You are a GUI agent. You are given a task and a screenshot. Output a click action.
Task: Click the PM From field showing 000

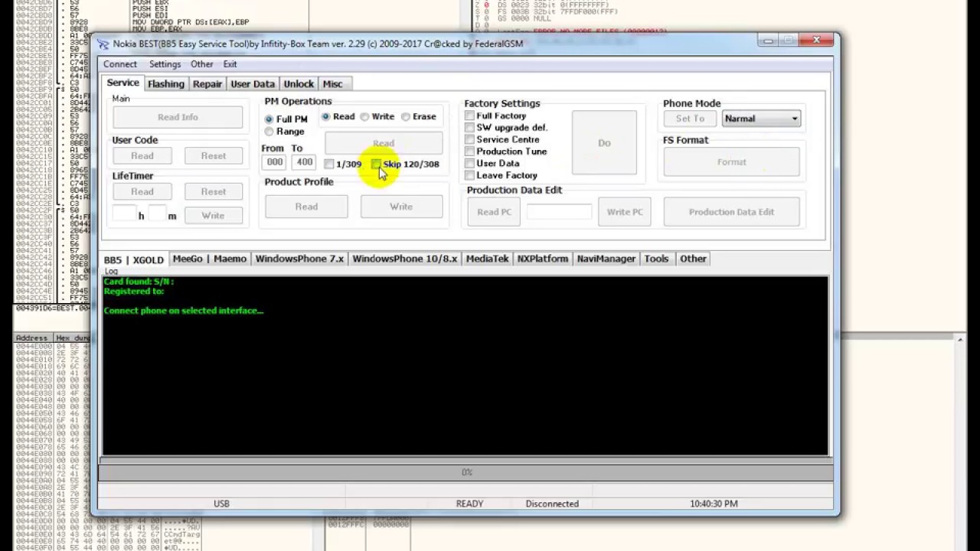(275, 162)
